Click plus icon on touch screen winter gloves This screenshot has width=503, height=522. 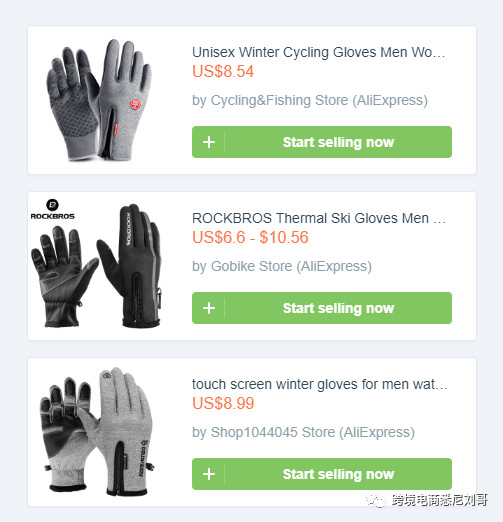tap(209, 474)
